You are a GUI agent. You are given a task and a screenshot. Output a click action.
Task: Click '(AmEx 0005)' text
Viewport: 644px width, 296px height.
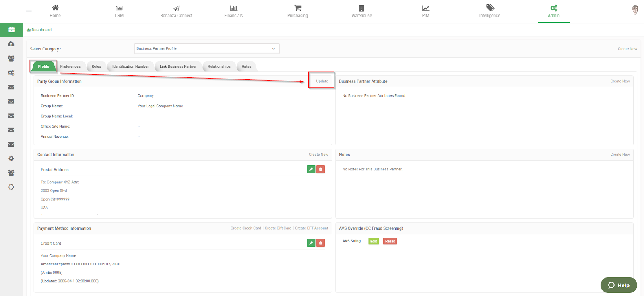(52, 273)
